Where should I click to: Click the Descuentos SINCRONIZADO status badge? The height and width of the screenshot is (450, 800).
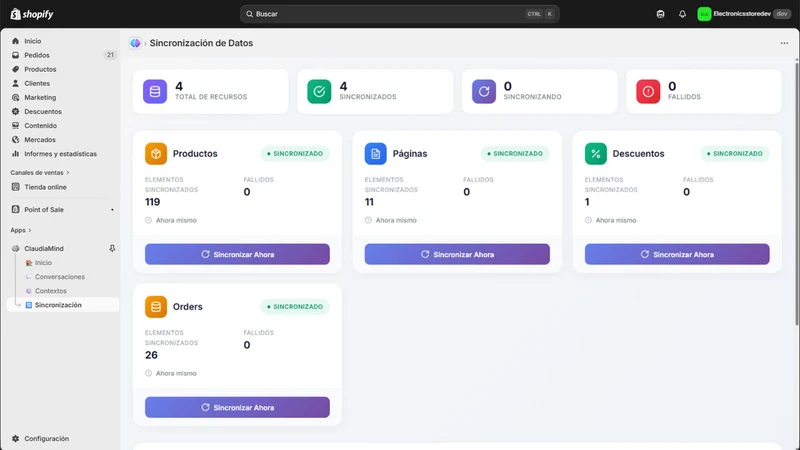coord(735,154)
